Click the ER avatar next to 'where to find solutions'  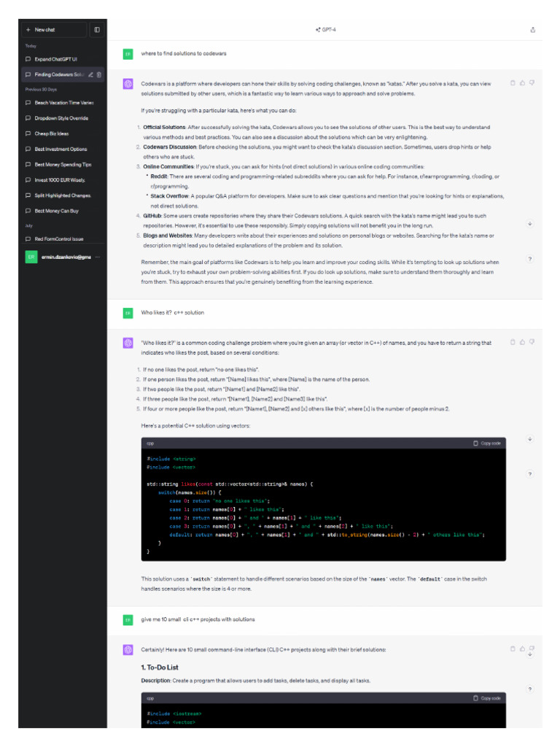(x=128, y=54)
